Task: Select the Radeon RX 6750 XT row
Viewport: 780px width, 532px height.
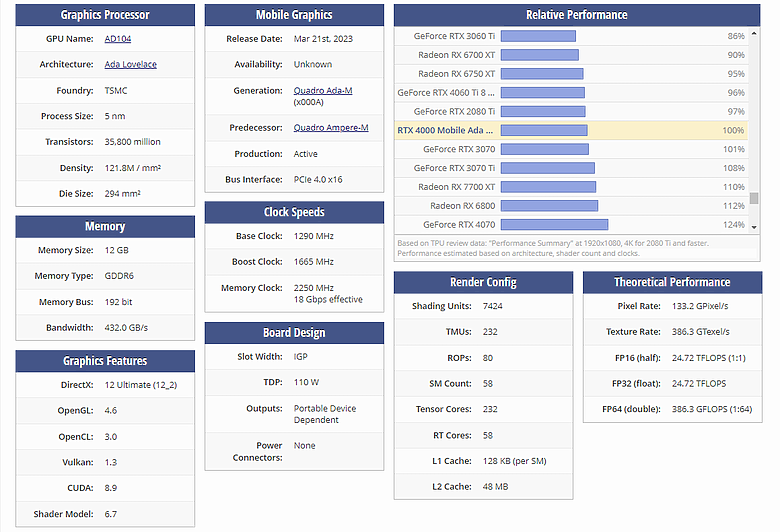Action: pyautogui.click(x=571, y=74)
